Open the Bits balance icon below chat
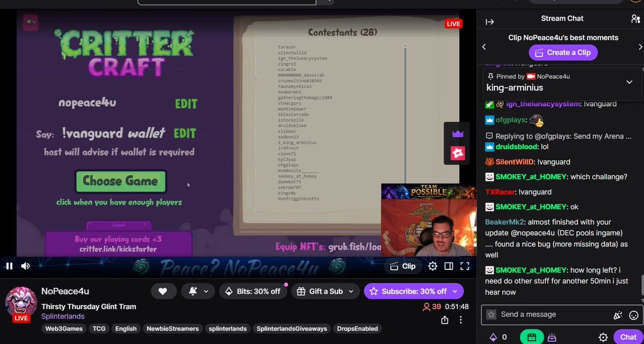 coord(493,337)
